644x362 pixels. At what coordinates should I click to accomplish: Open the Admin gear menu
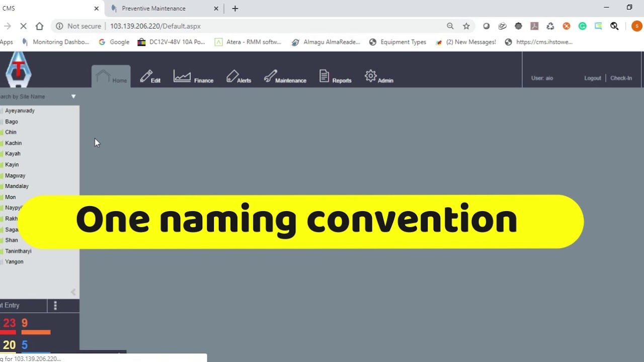pos(379,77)
